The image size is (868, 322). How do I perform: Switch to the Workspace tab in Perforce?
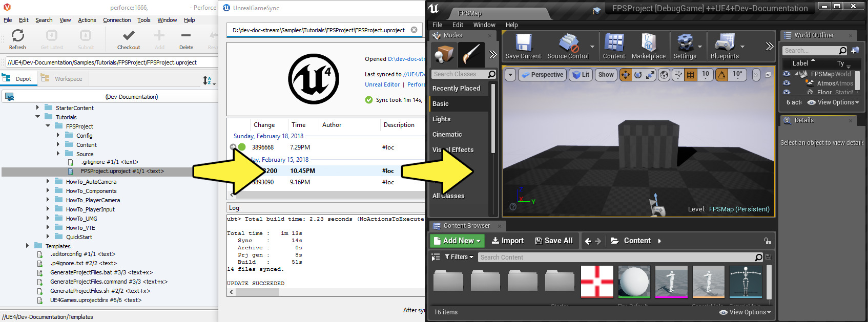[62, 78]
